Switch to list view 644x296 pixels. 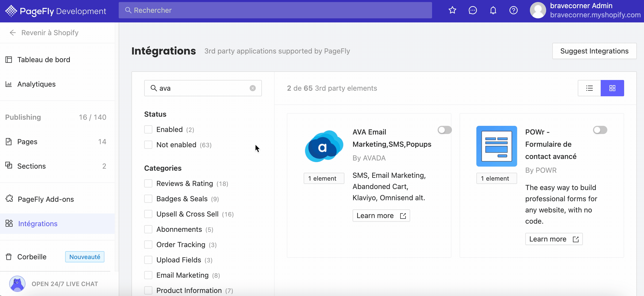tap(589, 88)
